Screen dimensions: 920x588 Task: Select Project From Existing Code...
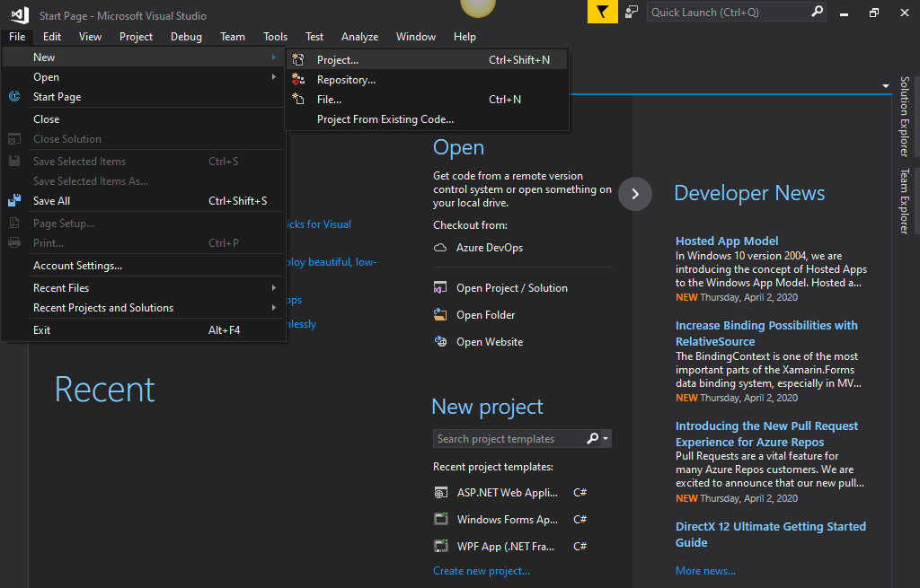[427, 119]
